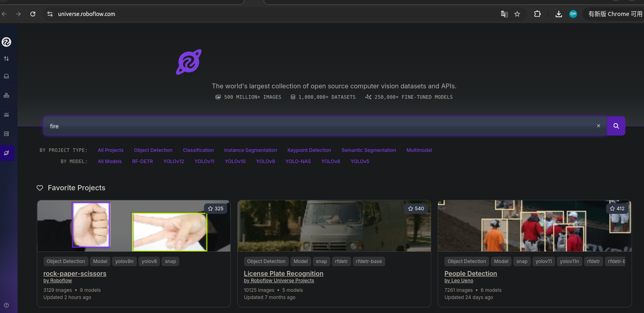This screenshot has width=644, height=313.
Task: Open the inbox tray sidebar icon
Action: coord(6,76)
